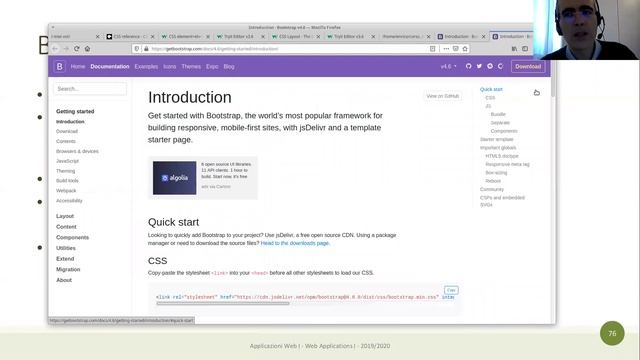Open Expo in the Bootstrap navbar
Viewport: 640px width, 360px height.
click(x=212, y=66)
